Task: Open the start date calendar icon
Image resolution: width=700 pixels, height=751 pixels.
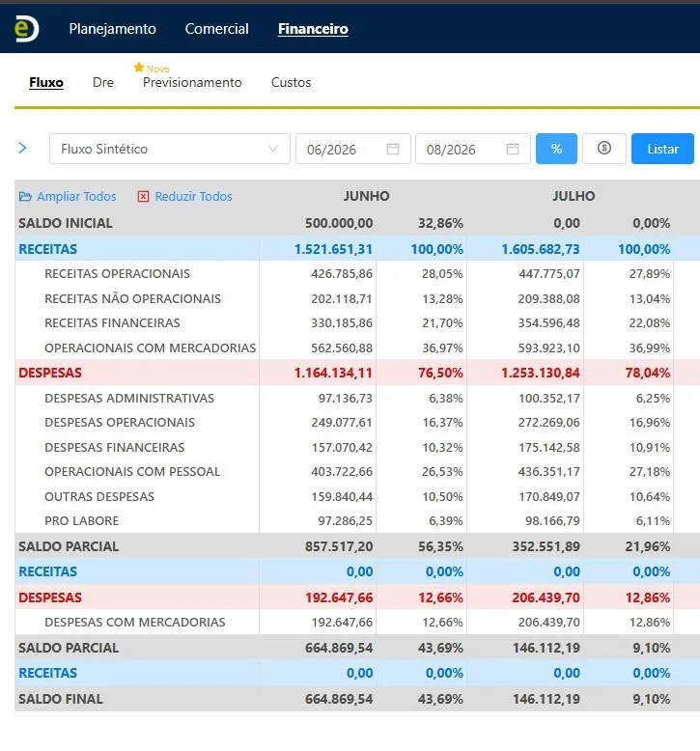Action: point(393,149)
